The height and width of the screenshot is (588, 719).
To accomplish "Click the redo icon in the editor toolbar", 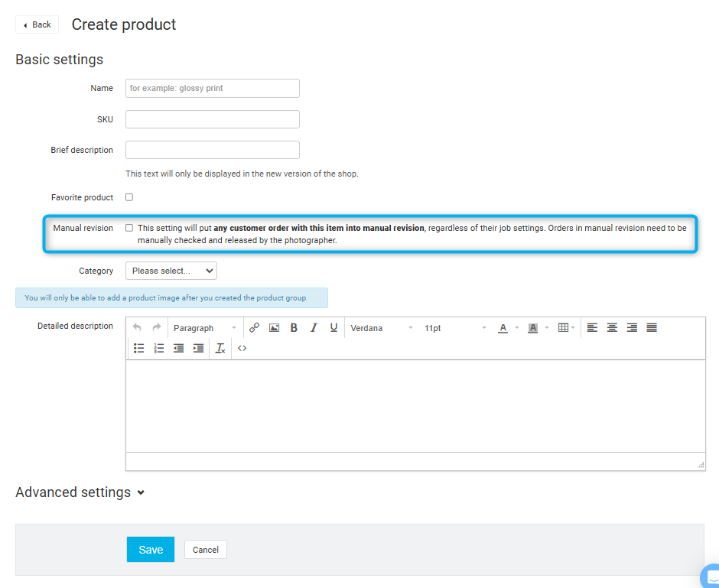I will (157, 328).
